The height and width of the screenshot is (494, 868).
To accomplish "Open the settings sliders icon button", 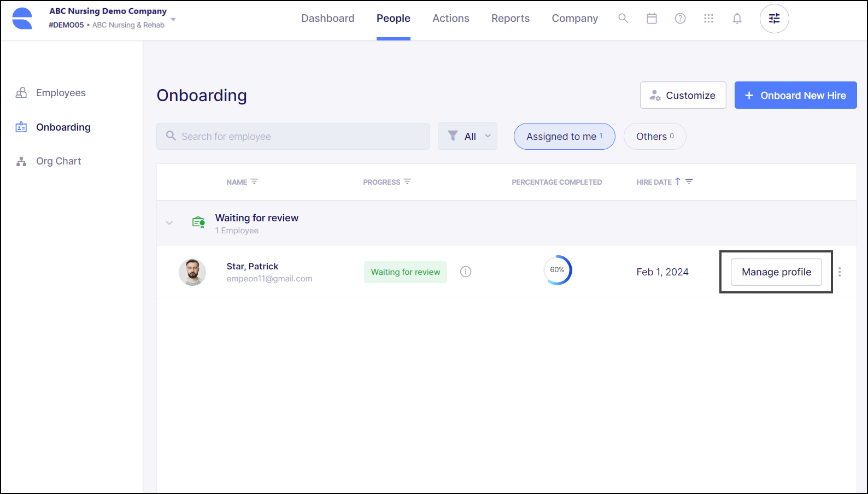I will (774, 19).
